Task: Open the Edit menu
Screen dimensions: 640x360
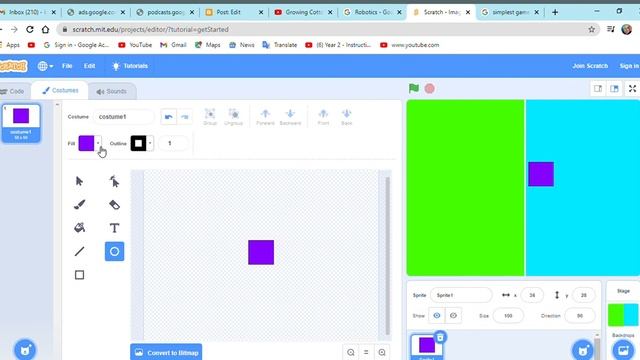Action: click(x=89, y=66)
